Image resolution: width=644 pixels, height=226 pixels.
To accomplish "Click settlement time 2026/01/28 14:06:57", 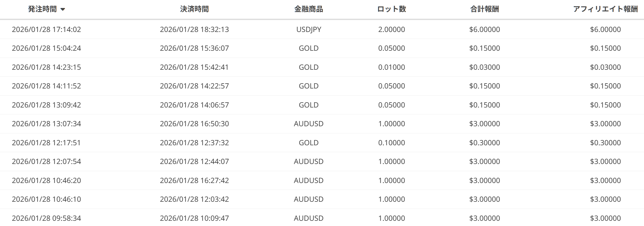I will click(x=194, y=105).
